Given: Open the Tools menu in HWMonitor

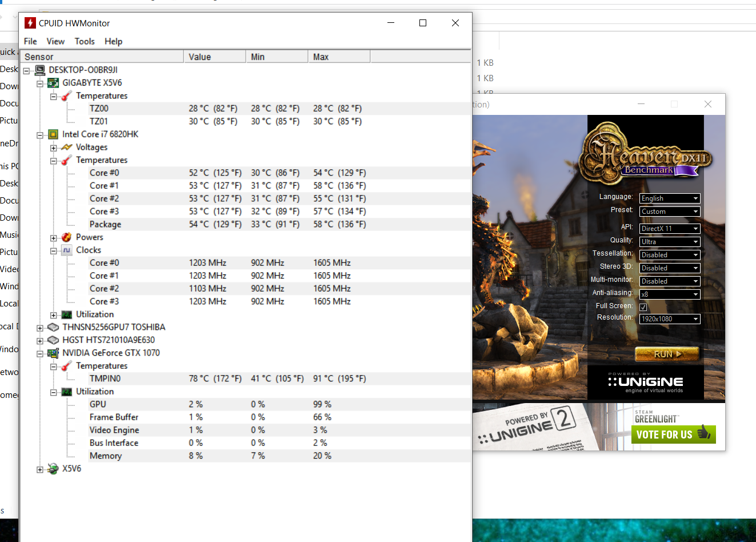Looking at the screenshot, I should (85, 41).
